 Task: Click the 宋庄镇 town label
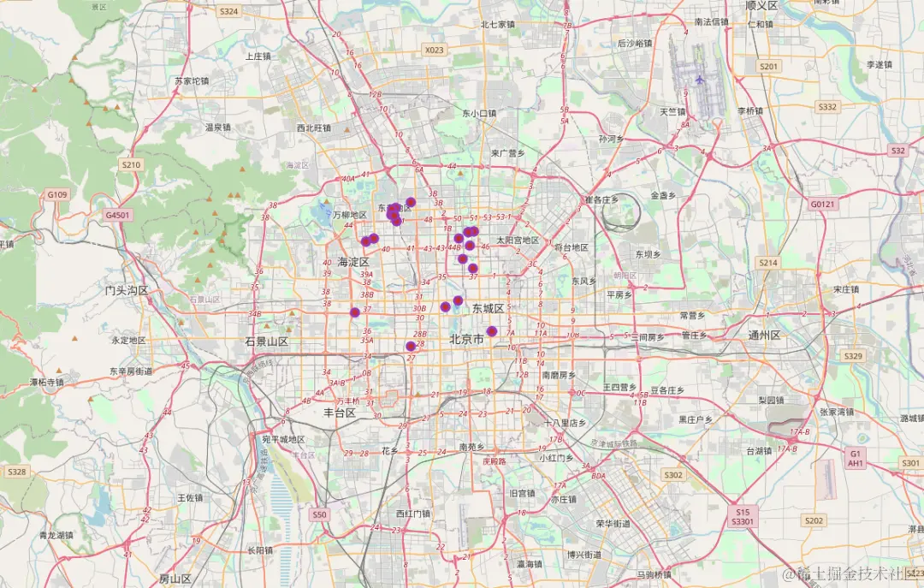[x=846, y=289]
